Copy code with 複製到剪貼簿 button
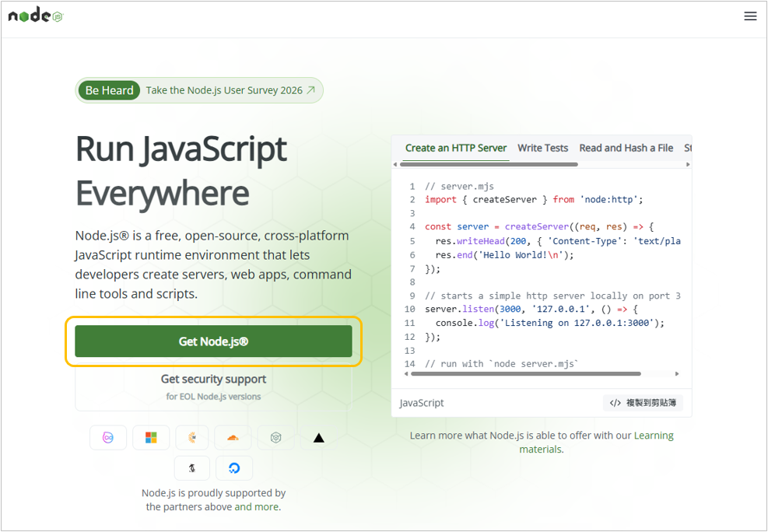The image size is (768, 532). point(643,403)
